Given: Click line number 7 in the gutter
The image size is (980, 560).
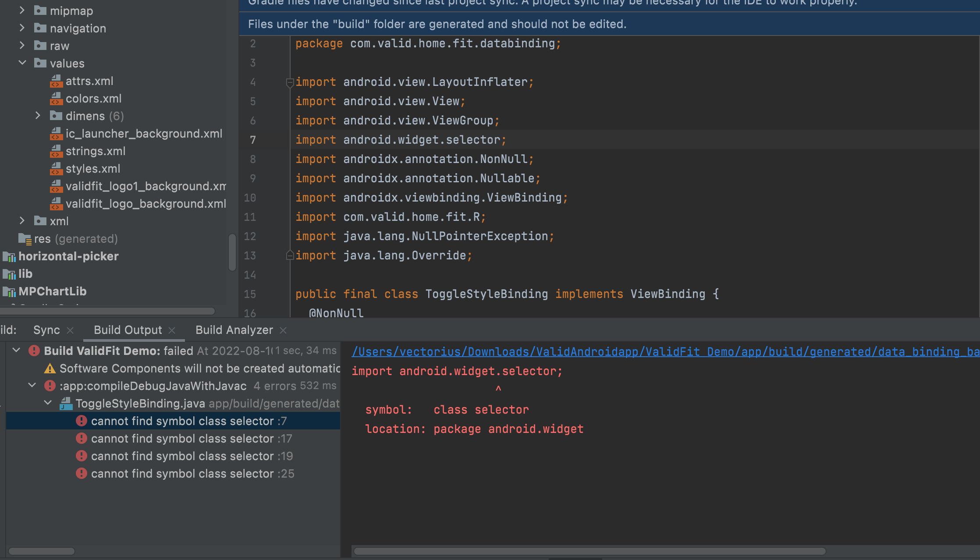Looking at the screenshot, I should pyautogui.click(x=253, y=140).
